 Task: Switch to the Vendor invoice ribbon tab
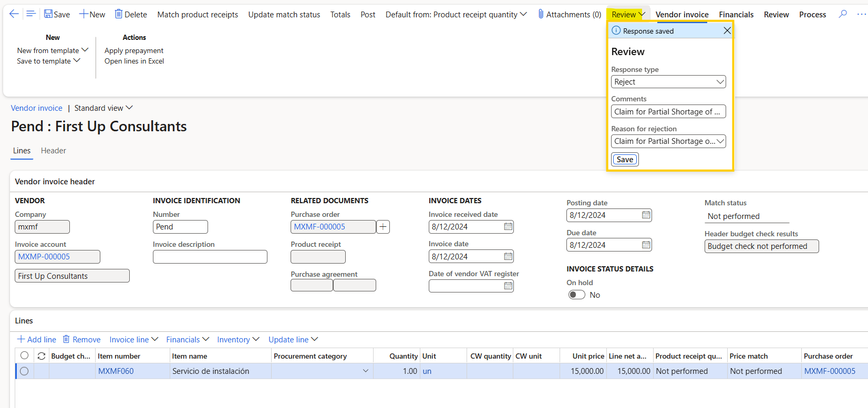682,15
